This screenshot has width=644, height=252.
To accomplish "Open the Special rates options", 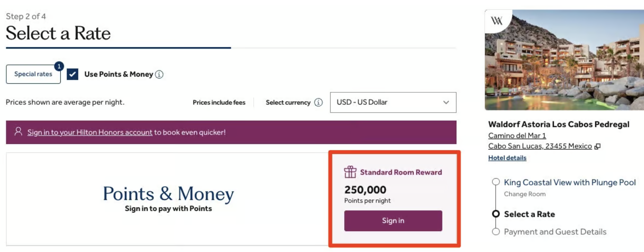I will tap(33, 74).
